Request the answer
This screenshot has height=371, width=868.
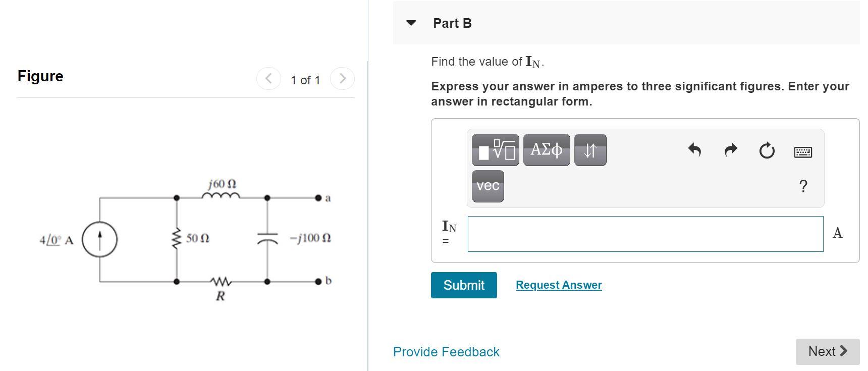click(x=558, y=285)
